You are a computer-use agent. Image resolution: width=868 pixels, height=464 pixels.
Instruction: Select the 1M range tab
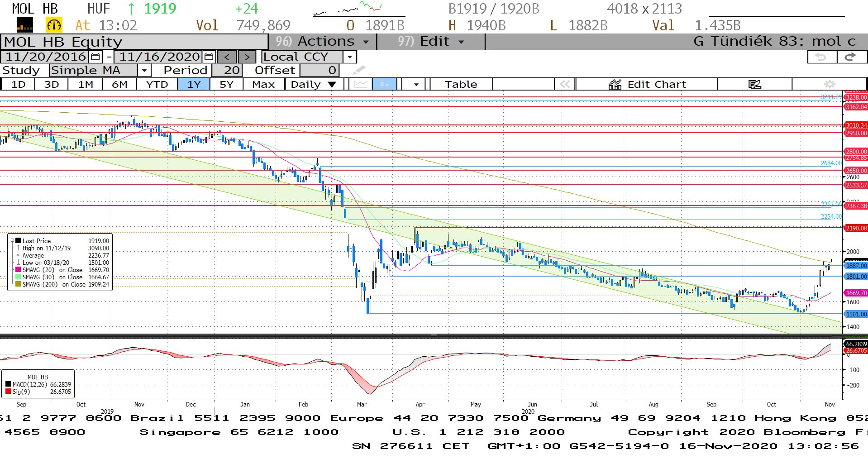[86, 84]
